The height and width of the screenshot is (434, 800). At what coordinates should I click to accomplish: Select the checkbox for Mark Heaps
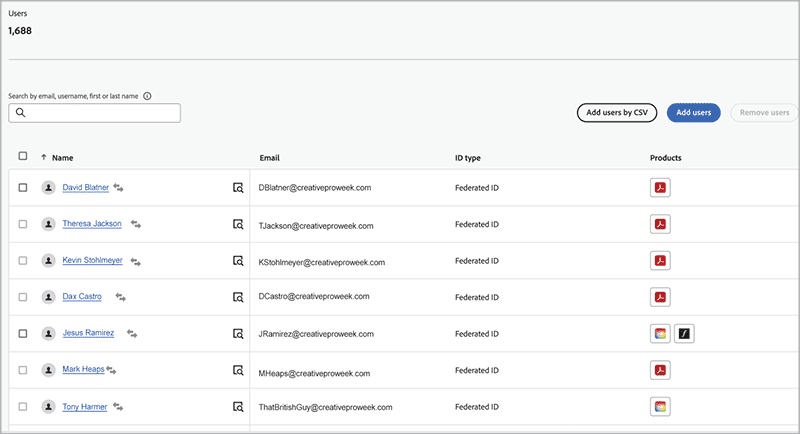[x=23, y=370]
